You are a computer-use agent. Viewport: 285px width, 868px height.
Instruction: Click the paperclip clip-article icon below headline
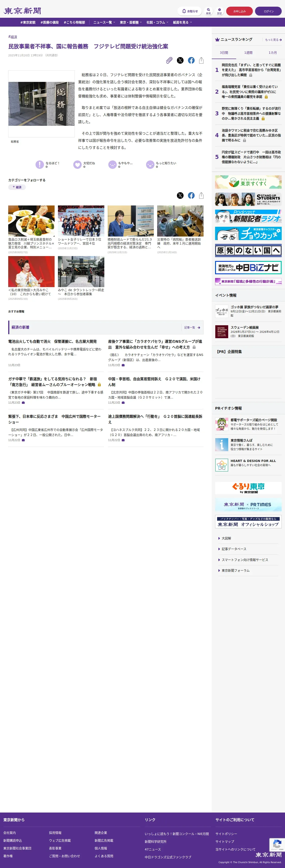[x=169, y=60]
